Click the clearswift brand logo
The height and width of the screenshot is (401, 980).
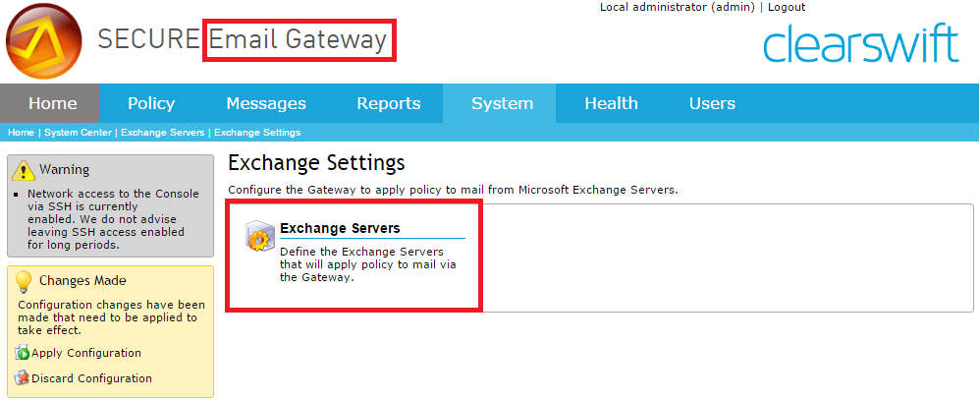[x=860, y=42]
